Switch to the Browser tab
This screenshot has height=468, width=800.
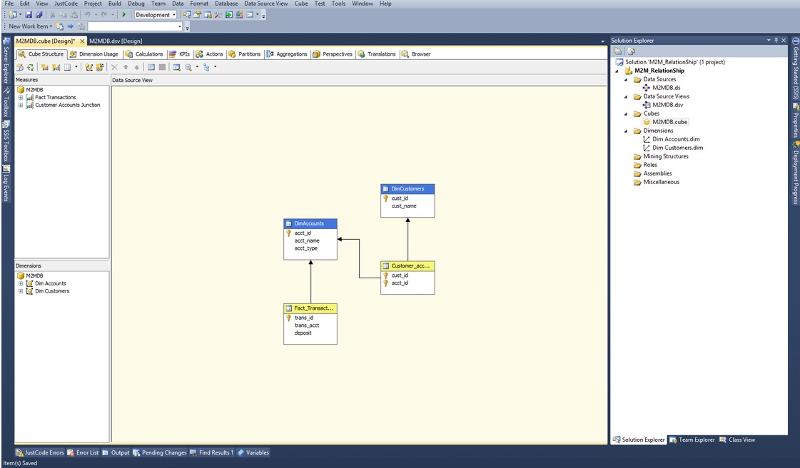(416, 54)
